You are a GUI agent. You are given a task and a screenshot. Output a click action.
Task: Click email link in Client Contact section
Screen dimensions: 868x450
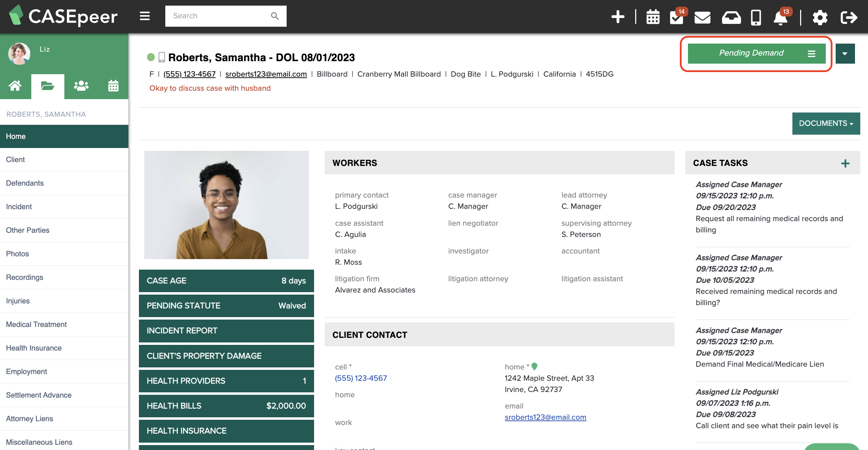(x=545, y=417)
